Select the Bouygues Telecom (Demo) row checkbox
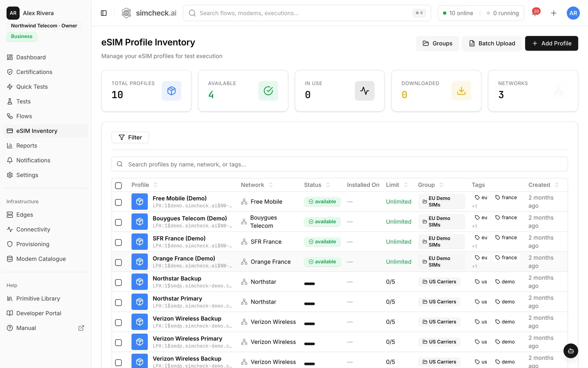Image resolution: width=588 pixels, height=368 pixels. pos(118,222)
